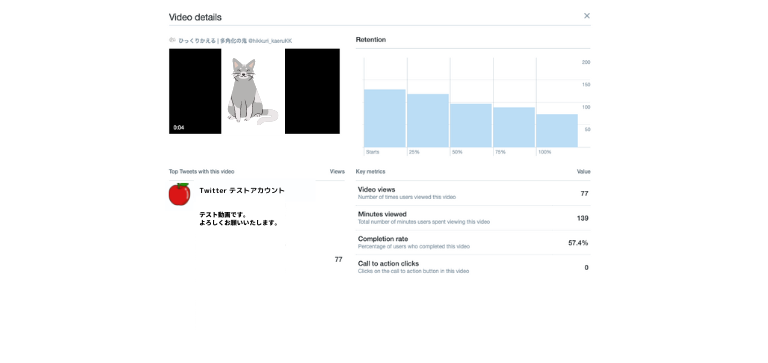Click tweet line よろしくお願いいたします。
Image resolution: width=768 pixels, height=363 pixels.
(x=239, y=223)
